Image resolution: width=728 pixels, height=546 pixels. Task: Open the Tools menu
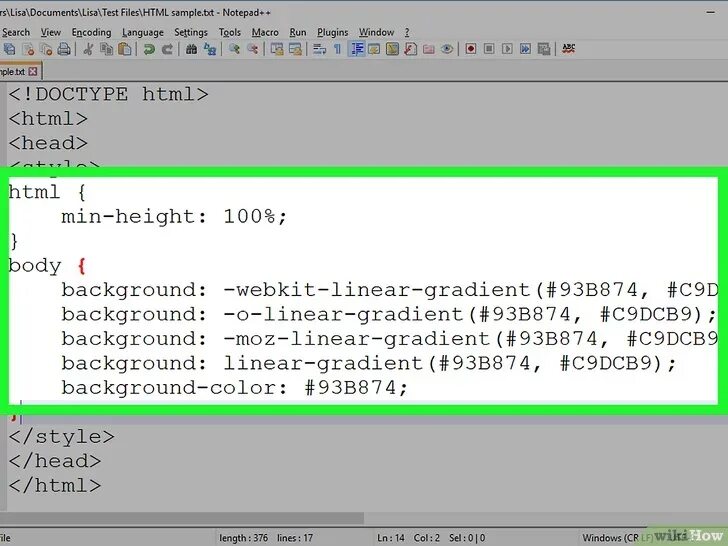coord(230,32)
